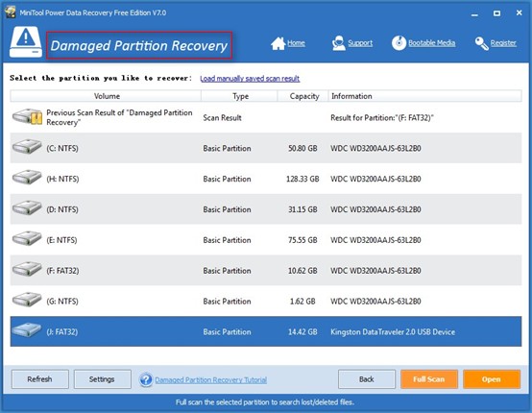Select the (H: NTFS) partition
The height and width of the screenshot is (413, 532).
[x=266, y=179]
